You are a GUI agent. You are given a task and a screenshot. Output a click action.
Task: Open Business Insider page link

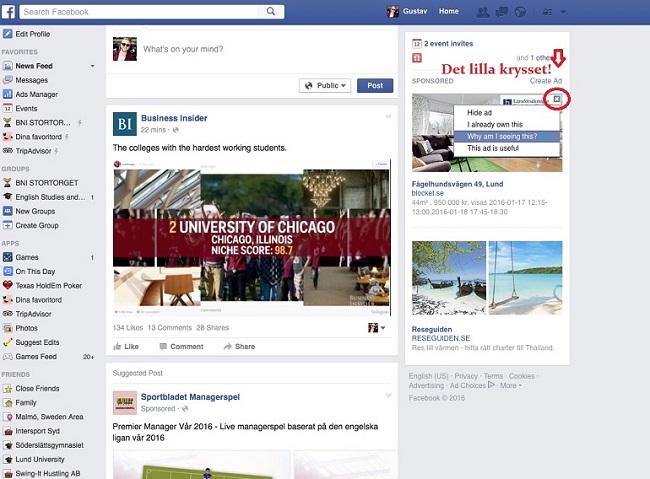(174, 118)
